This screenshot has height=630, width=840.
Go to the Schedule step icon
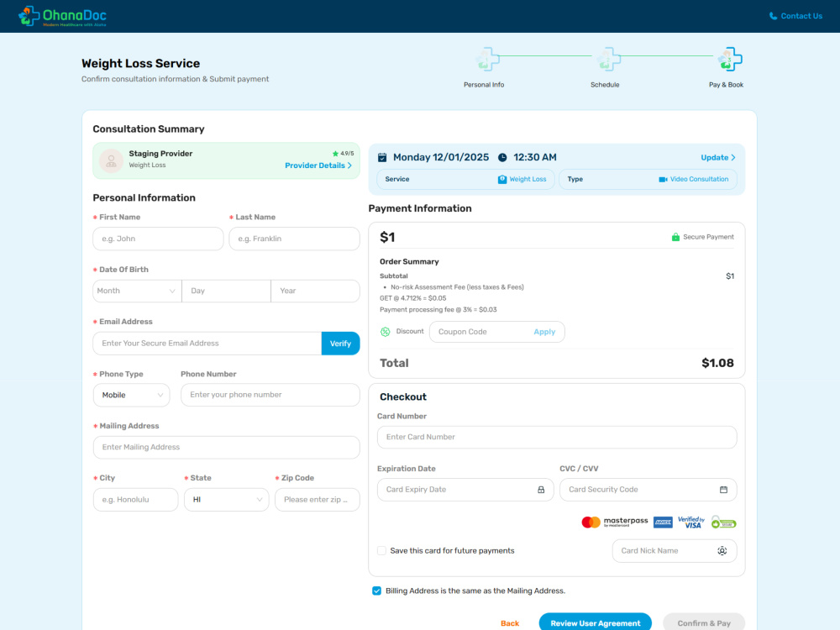pos(608,59)
